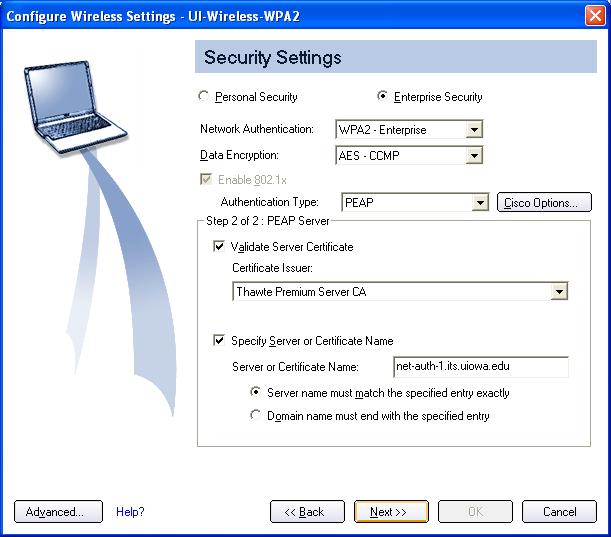The width and height of the screenshot is (611, 537).
Task: Click the 'Network Authentication:' label
Action: [257, 129]
